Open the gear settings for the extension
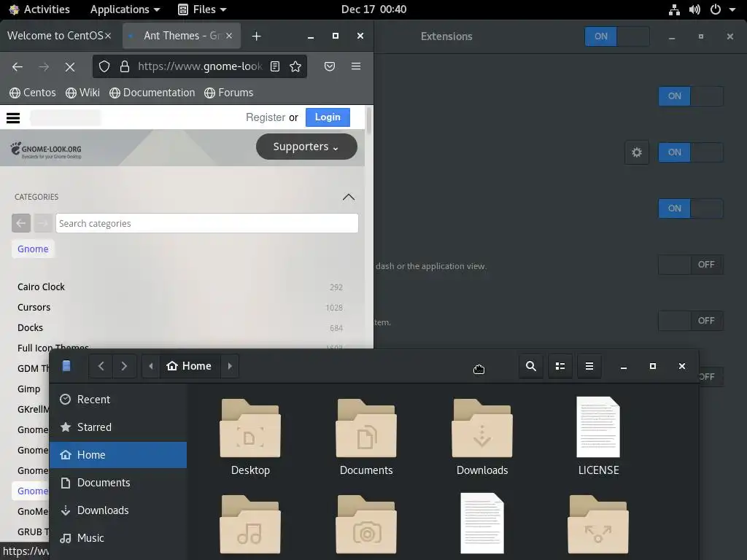The width and height of the screenshot is (747, 560). pyautogui.click(x=636, y=152)
